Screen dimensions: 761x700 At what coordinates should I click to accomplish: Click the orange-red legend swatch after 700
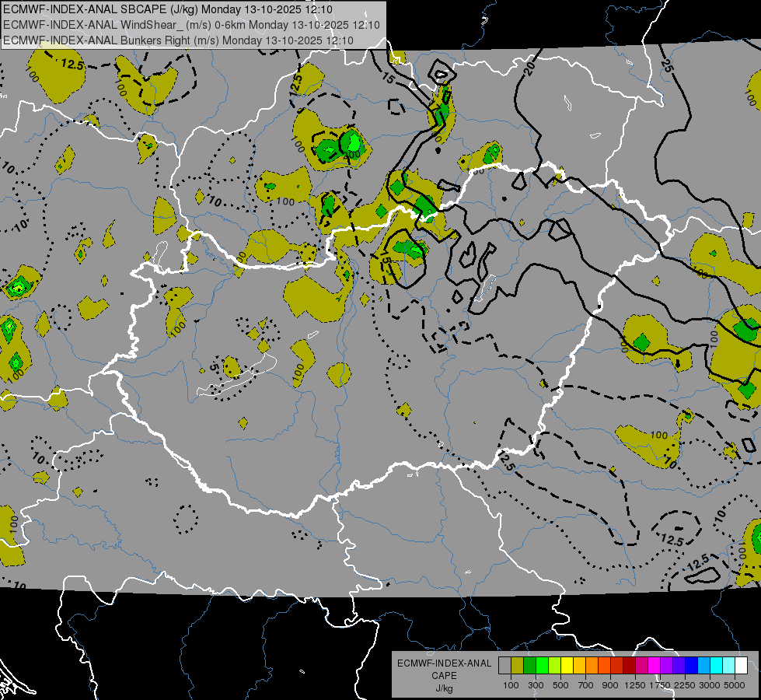(x=604, y=665)
